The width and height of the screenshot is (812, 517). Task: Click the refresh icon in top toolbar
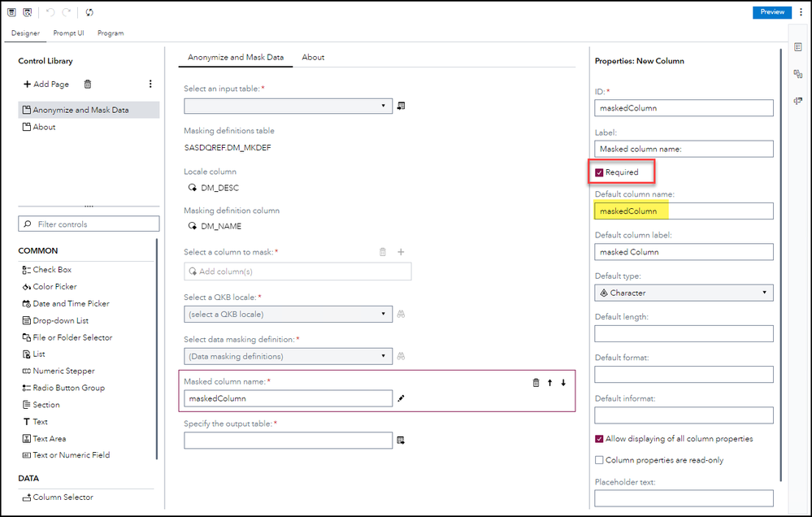(x=89, y=12)
